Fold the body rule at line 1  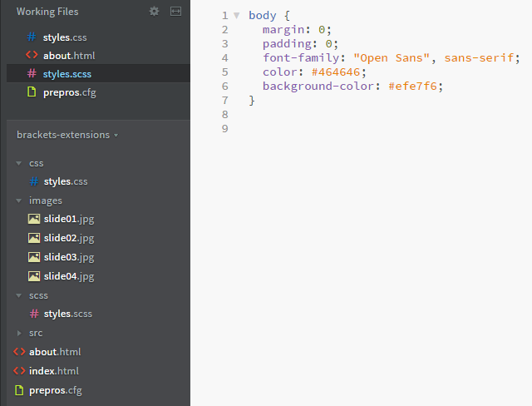pyautogui.click(x=237, y=16)
